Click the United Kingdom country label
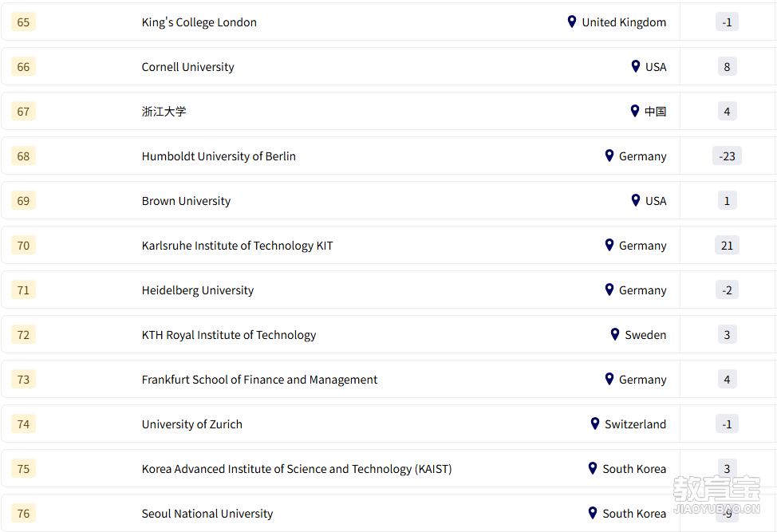The image size is (777, 532). click(624, 22)
